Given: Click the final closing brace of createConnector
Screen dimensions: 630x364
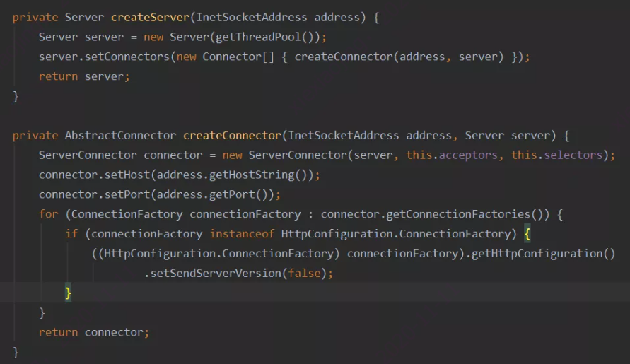Looking at the screenshot, I should pos(16,353).
